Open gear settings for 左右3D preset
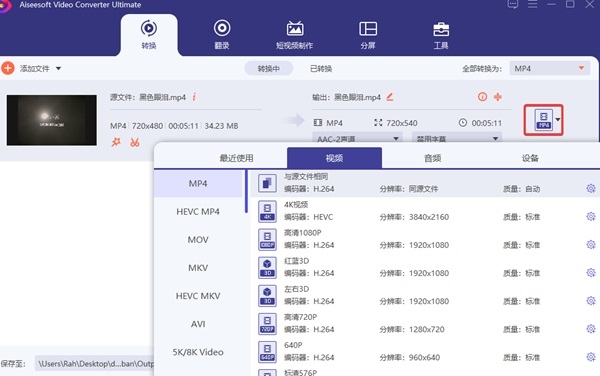Screen dimensions: 600x376 [591, 301]
